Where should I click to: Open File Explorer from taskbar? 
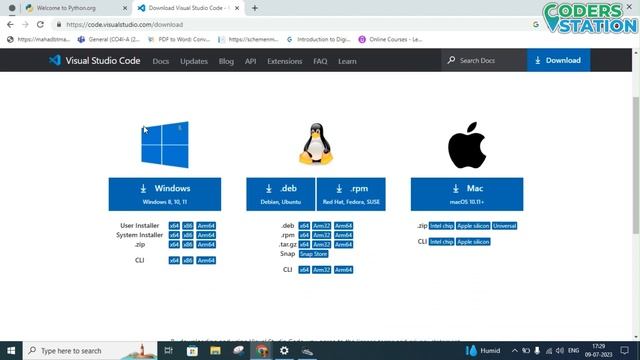pos(216,351)
